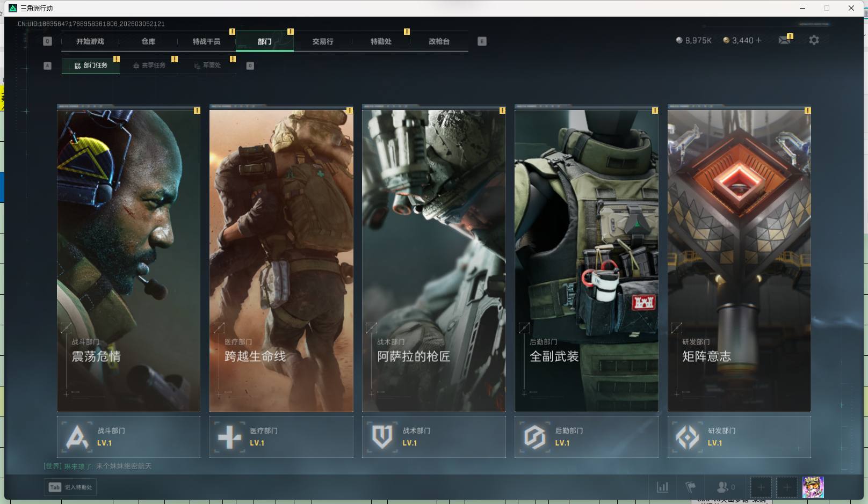Switch to the 仓库 tab

click(x=148, y=41)
